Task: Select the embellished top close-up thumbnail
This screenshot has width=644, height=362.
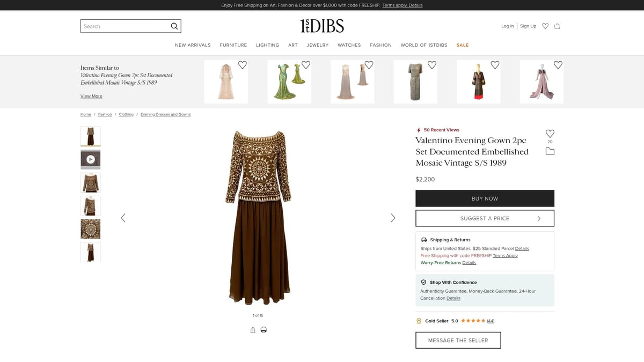Action: pos(91,182)
